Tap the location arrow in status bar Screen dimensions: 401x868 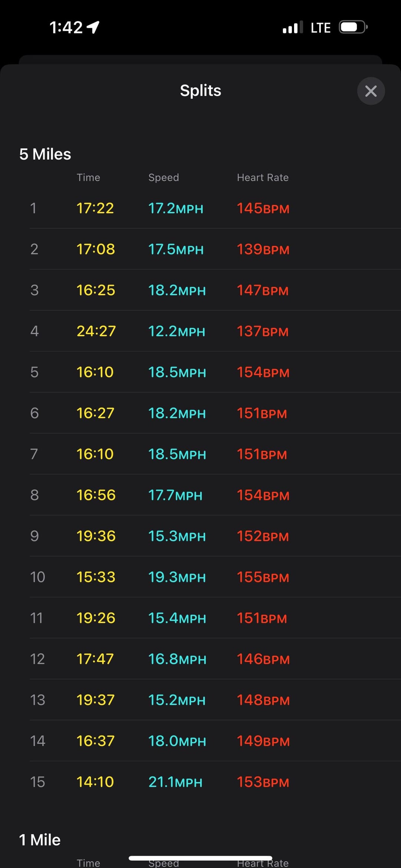pos(93,27)
